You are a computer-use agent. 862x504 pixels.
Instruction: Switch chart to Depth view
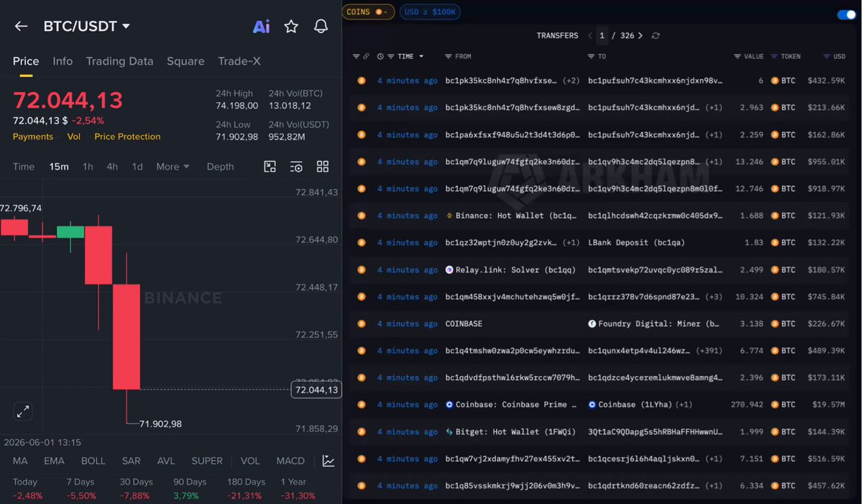tap(220, 167)
